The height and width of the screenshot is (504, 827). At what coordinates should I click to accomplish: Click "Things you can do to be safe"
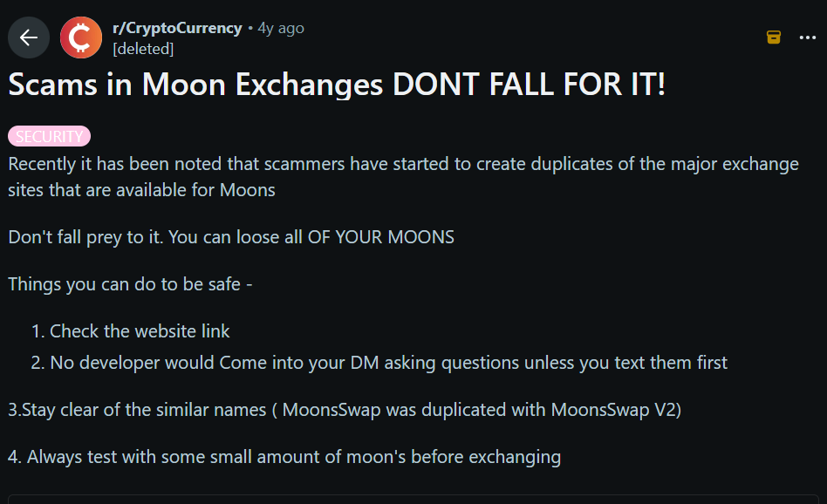coord(130,283)
